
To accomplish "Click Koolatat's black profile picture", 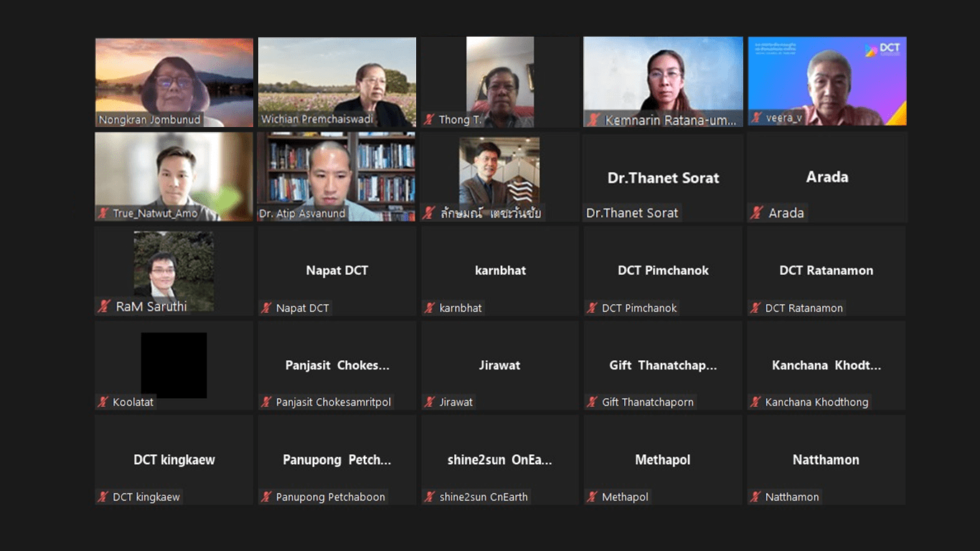I will pos(174,365).
